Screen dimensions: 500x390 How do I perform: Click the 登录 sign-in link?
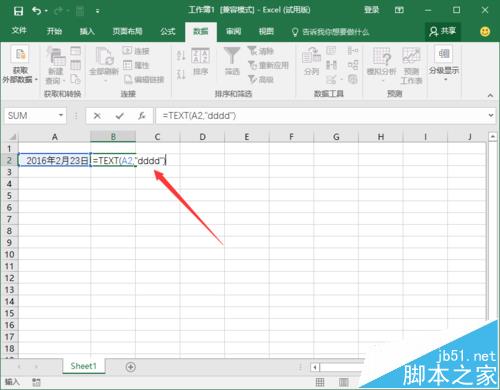371,10
